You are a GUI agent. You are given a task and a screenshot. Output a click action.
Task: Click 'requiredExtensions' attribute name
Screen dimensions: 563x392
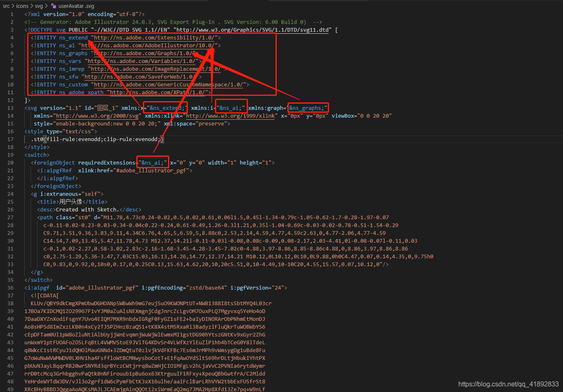tap(107, 163)
